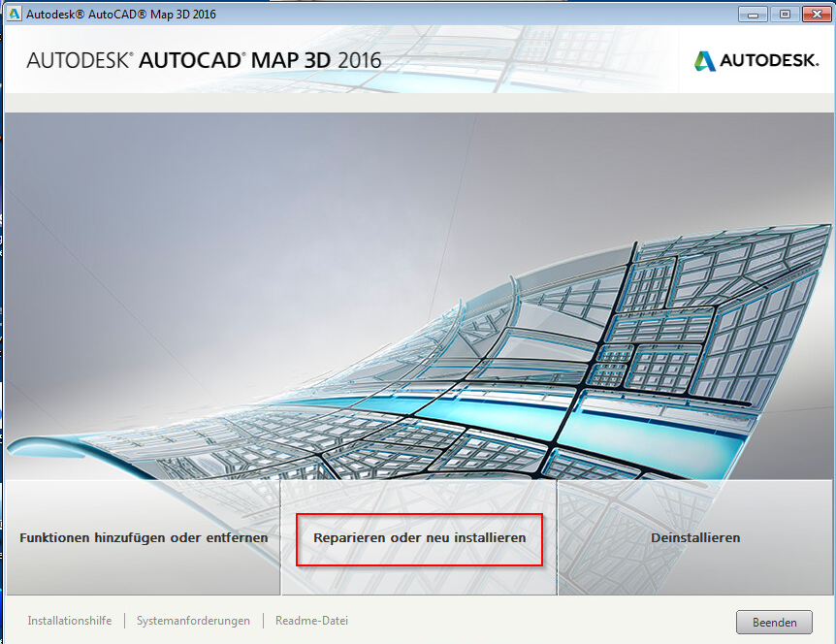Open the Systemanforderungen link
Image resolution: width=836 pixels, height=644 pixels.
(193, 621)
